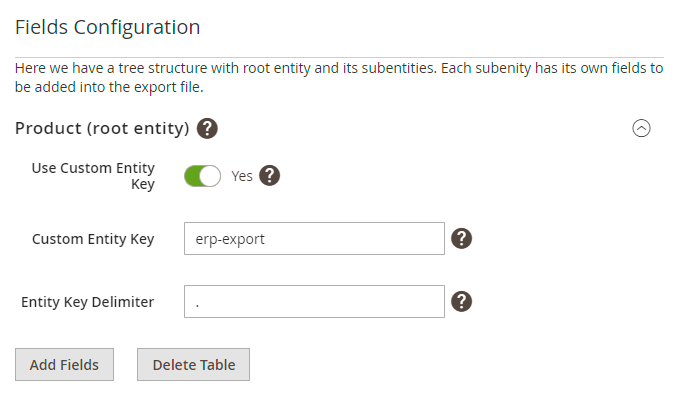This screenshot has height=413, width=678.
Task: Click the 'erp-export' text in the field
Action: pyautogui.click(x=229, y=239)
